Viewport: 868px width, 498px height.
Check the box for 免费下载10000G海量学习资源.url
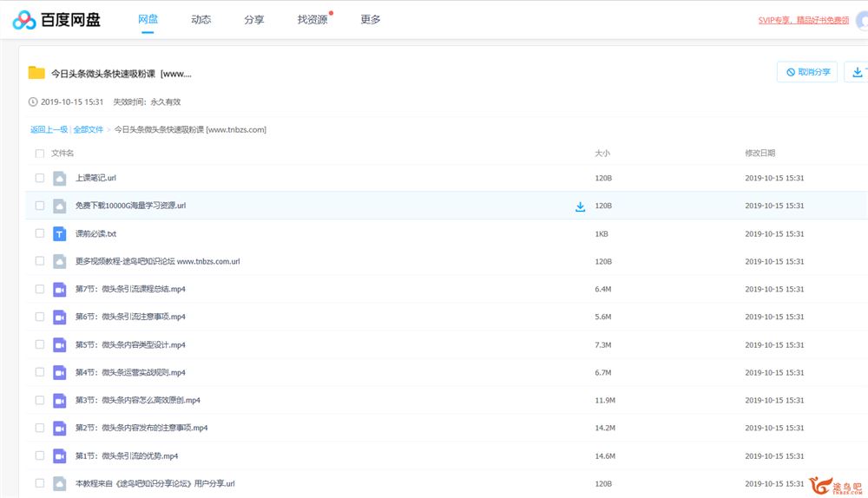pyautogui.click(x=39, y=206)
